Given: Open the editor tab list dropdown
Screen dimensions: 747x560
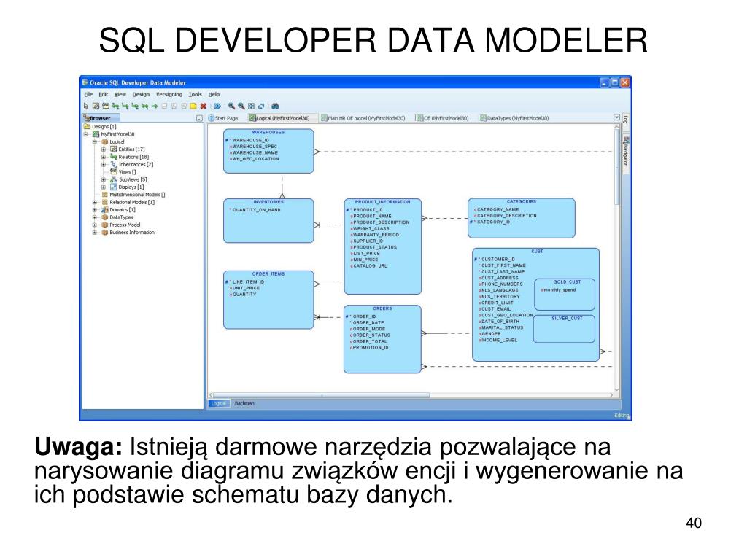Looking at the screenshot, I should (616, 117).
